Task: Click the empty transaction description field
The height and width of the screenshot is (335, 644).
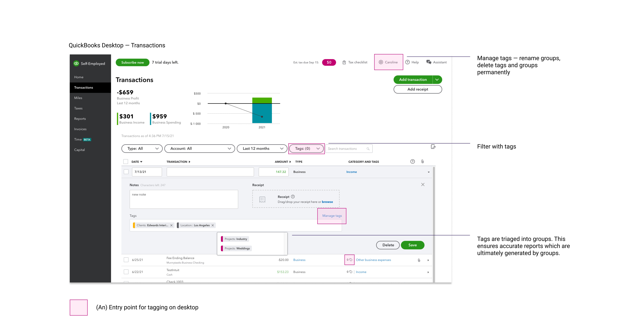Action: point(210,172)
